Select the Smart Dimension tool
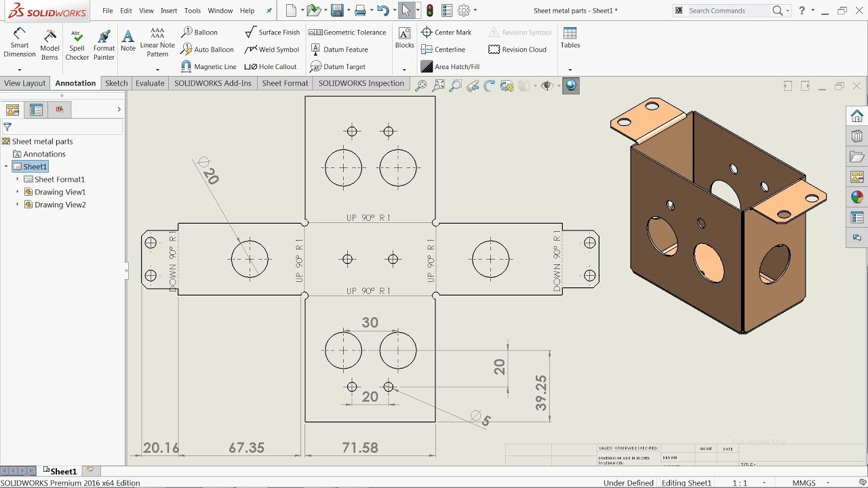This screenshot has height=488, width=868. point(19,43)
